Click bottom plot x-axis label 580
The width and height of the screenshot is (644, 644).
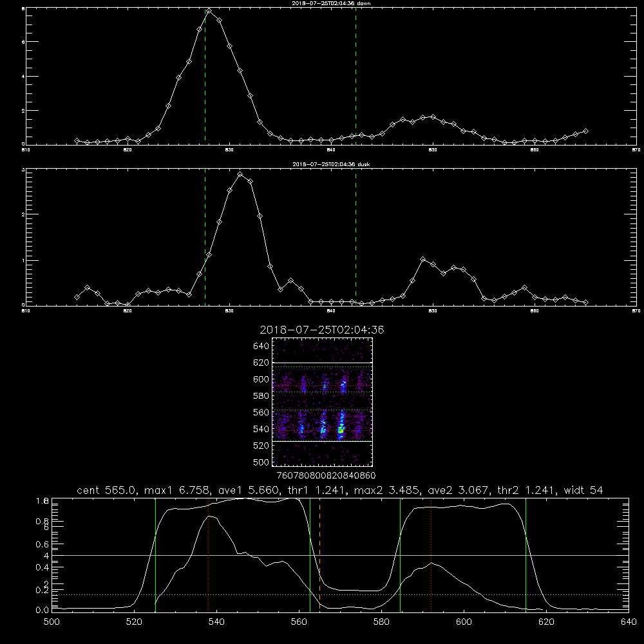pyautogui.click(x=381, y=622)
